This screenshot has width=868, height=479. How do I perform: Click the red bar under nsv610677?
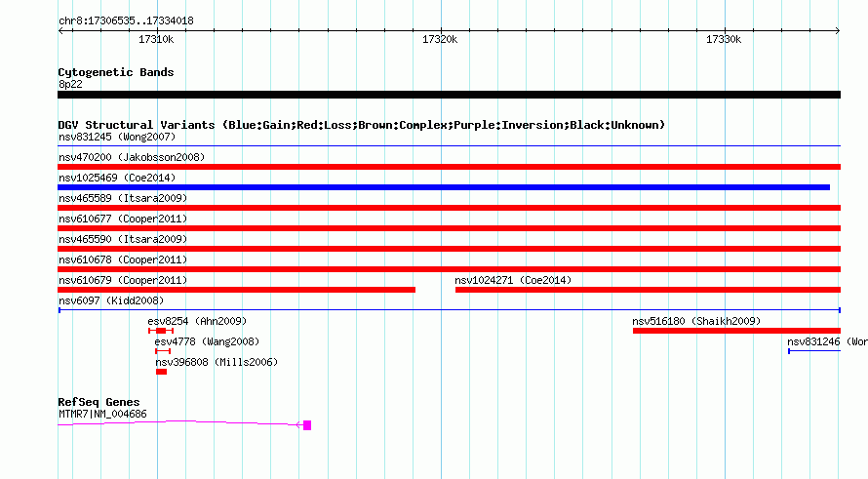pos(449,228)
